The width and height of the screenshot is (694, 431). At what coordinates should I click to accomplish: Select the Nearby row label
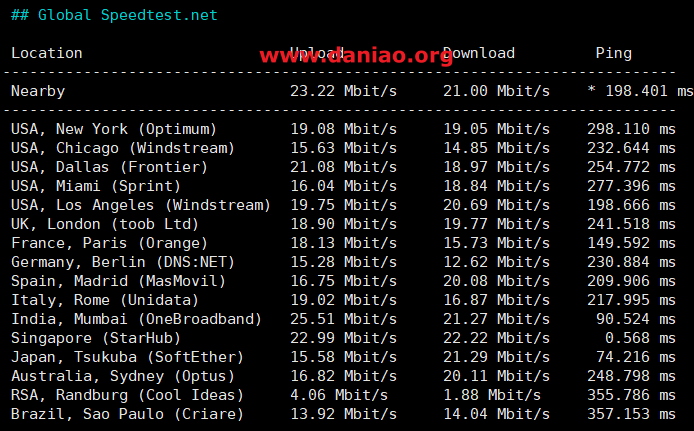coord(38,91)
